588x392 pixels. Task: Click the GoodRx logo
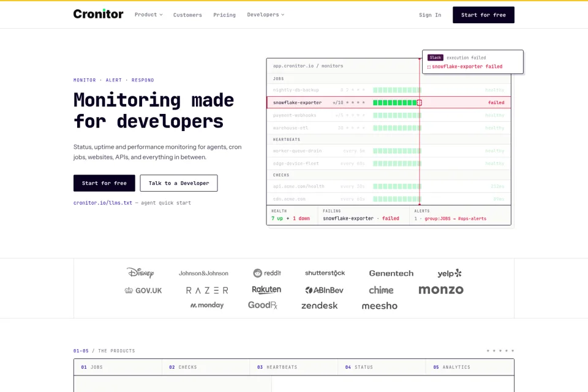[x=263, y=306]
